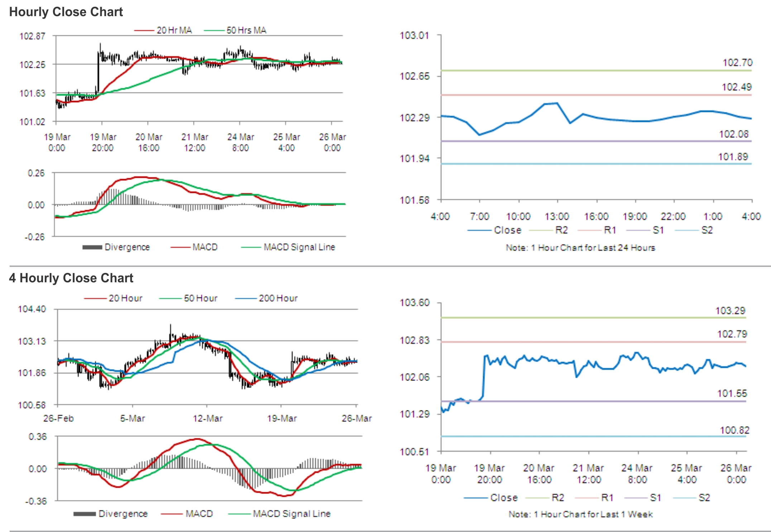Click the 103.01 y-axis label on 24-hour chart
The width and height of the screenshot is (771, 532).
pyautogui.click(x=414, y=35)
